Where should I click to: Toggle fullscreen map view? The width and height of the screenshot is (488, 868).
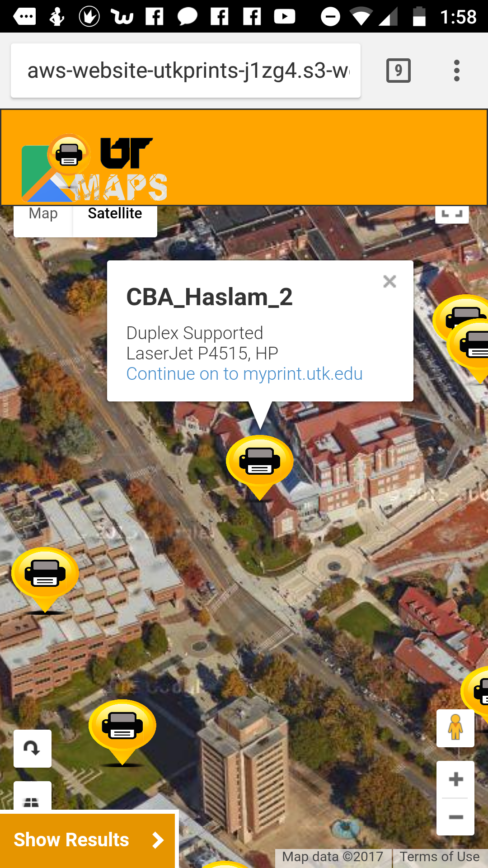click(x=452, y=214)
